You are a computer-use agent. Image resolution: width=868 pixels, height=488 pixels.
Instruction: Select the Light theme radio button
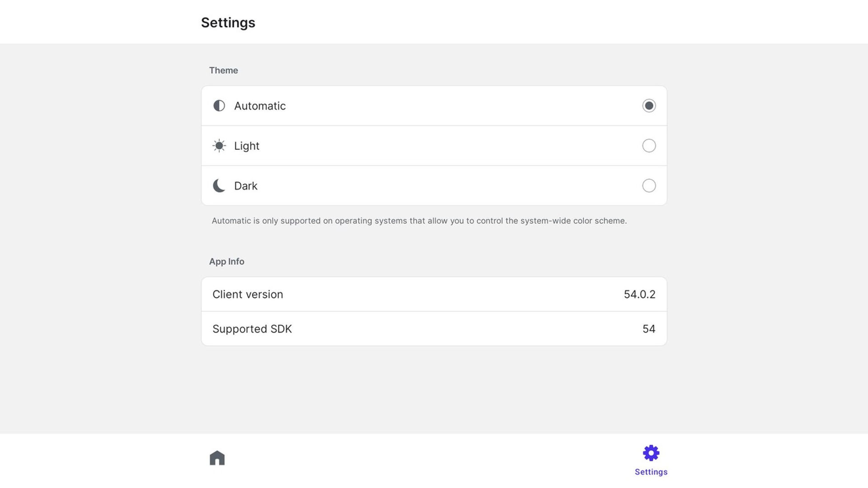[649, 145]
